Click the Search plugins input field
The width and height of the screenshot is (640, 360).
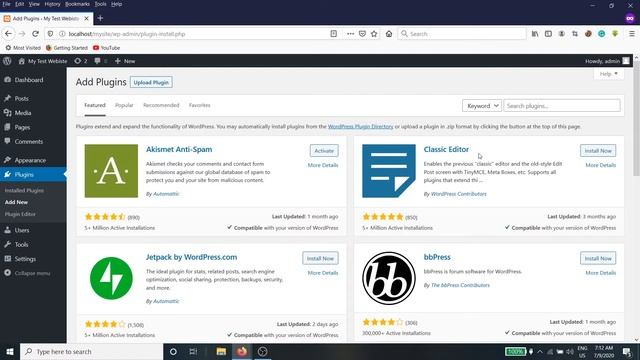point(562,106)
